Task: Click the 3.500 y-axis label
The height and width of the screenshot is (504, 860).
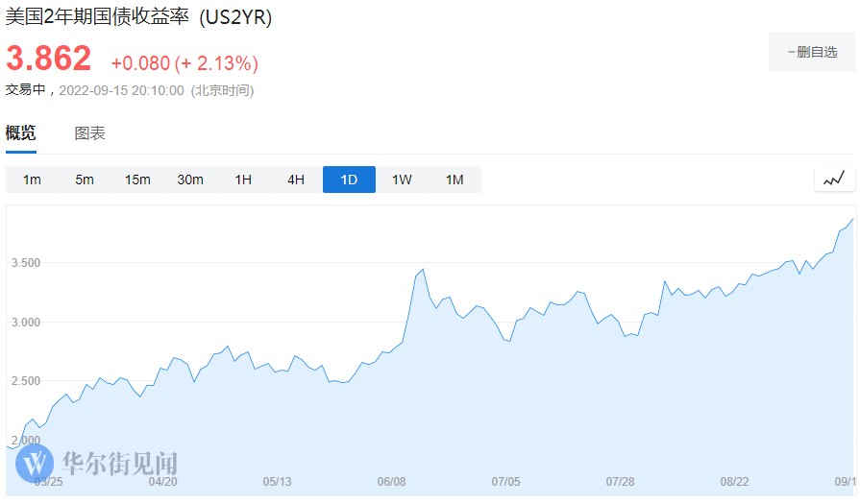Action: coord(27,262)
